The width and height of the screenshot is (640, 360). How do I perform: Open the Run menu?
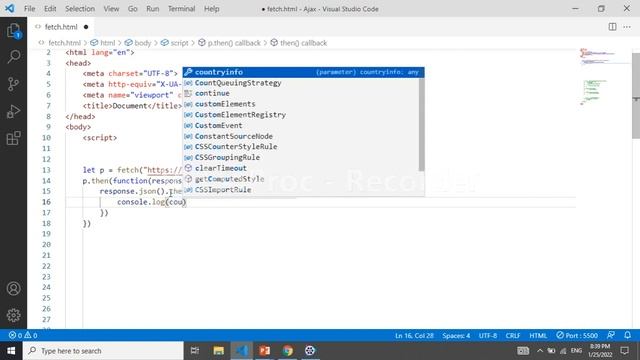[153, 9]
